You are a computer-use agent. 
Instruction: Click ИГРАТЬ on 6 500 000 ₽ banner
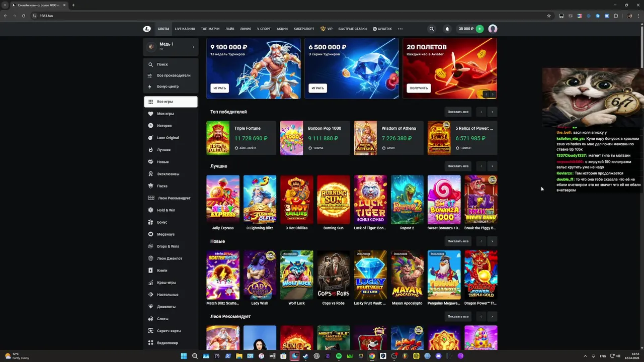(x=317, y=88)
